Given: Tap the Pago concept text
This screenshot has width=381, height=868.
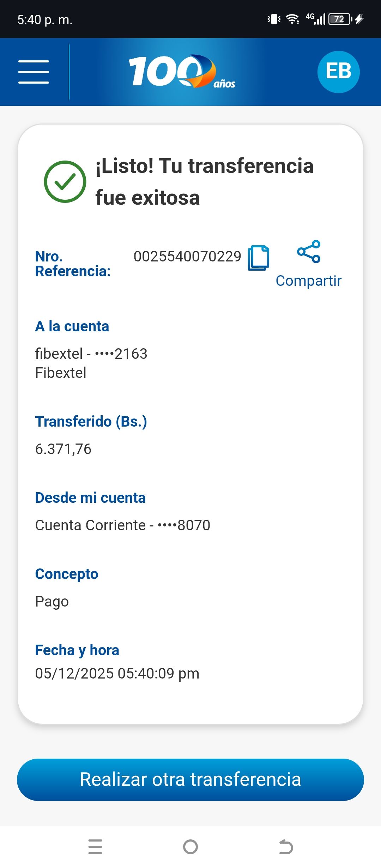Looking at the screenshot, I should (x=52, y=602).
